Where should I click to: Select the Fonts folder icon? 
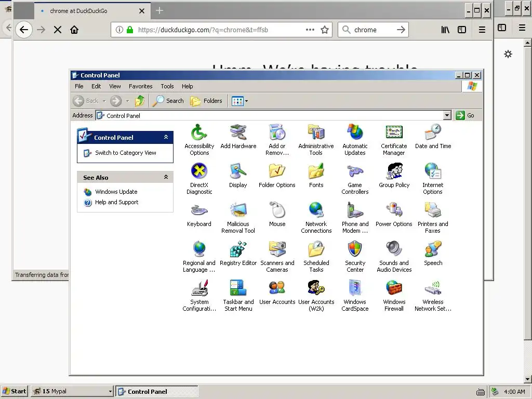point(316,175)
